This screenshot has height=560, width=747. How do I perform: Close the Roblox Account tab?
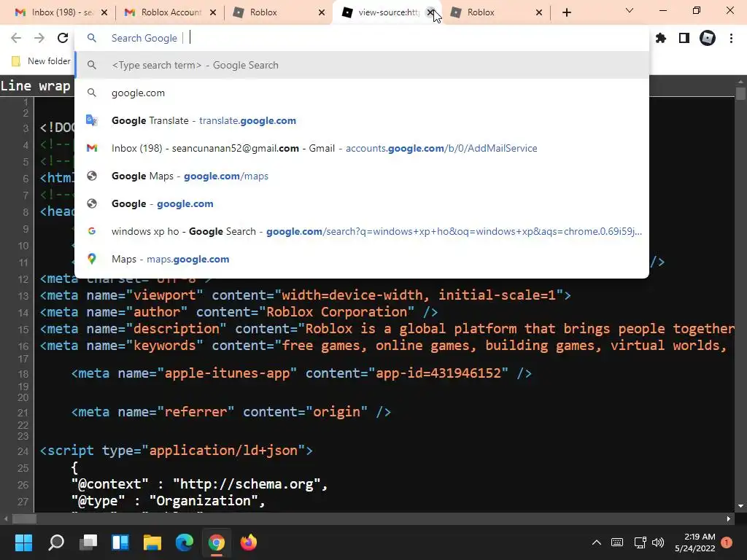[213, 12]
